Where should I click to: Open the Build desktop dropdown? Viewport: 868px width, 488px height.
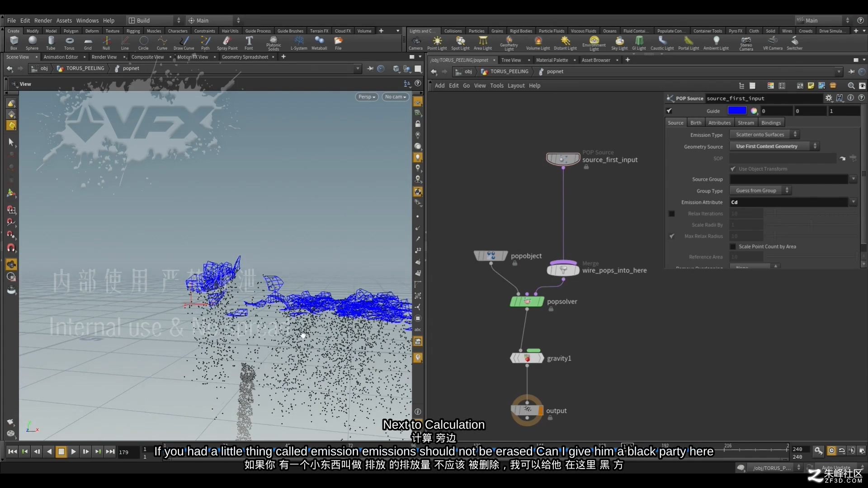(154, 20)
